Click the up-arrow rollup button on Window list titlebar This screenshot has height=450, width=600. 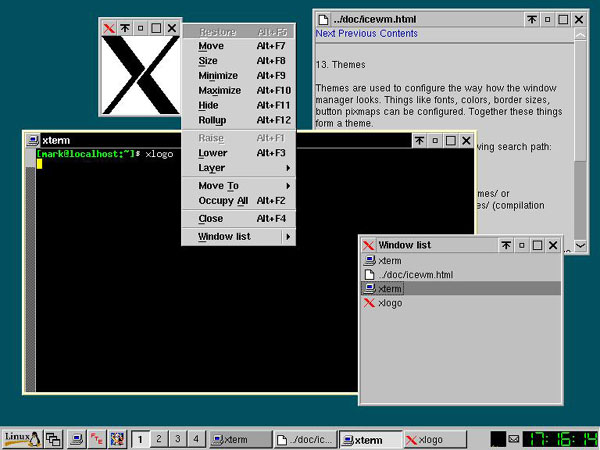506,245
